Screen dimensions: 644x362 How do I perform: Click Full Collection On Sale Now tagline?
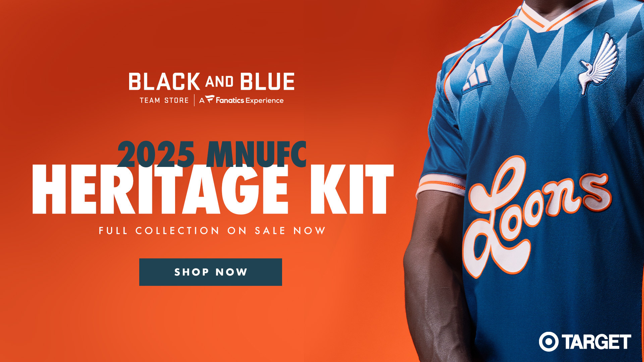pyautogui.click(x=212, y=231)
